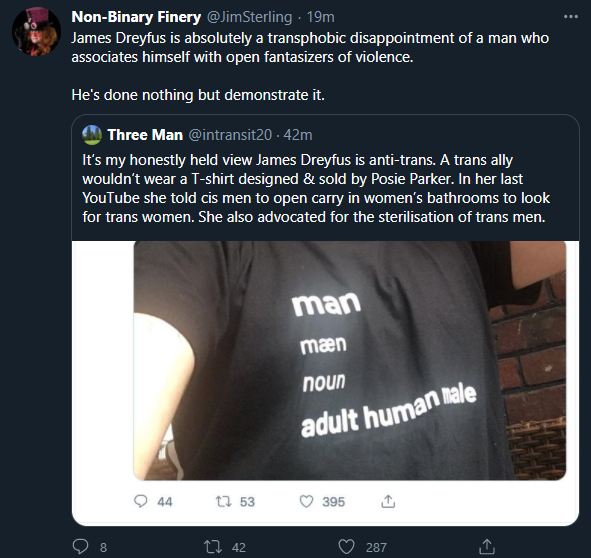
Task: Click the reply icon showing 44 in screenshot
Action: 141,501
